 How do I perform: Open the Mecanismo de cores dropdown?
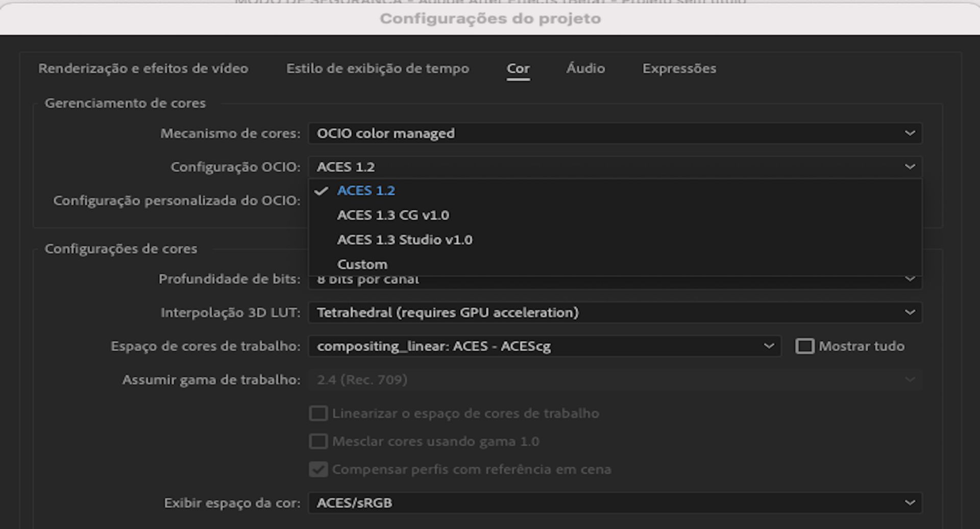[x=615, y=133]
